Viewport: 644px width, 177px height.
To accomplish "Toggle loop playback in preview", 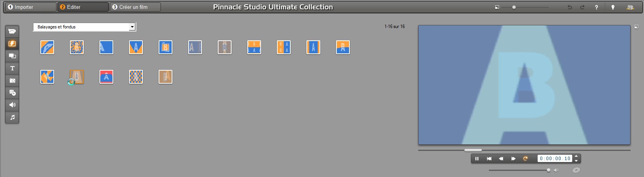I will pos(525,159).
